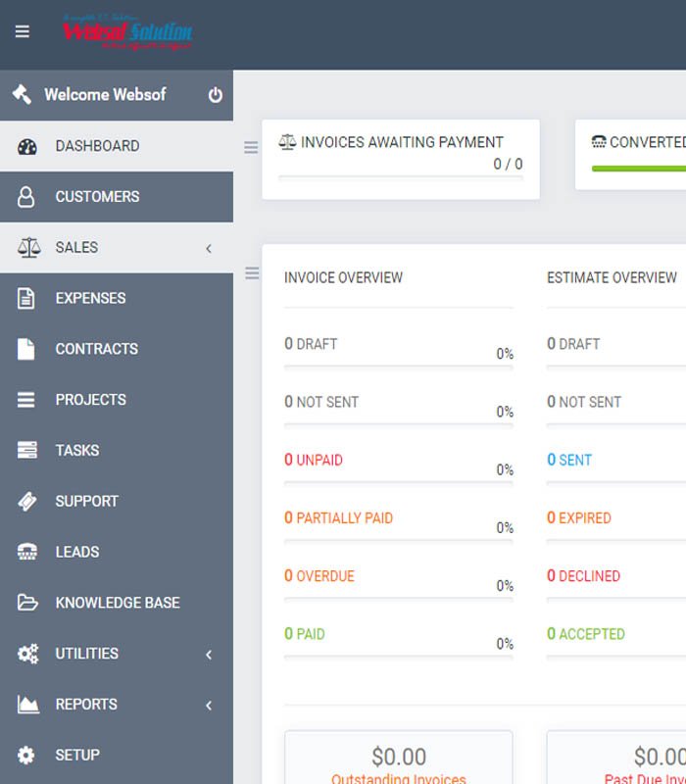The image size is (686, 784).
Task: Click the Projects bars icon
Action: pos(26,400)
